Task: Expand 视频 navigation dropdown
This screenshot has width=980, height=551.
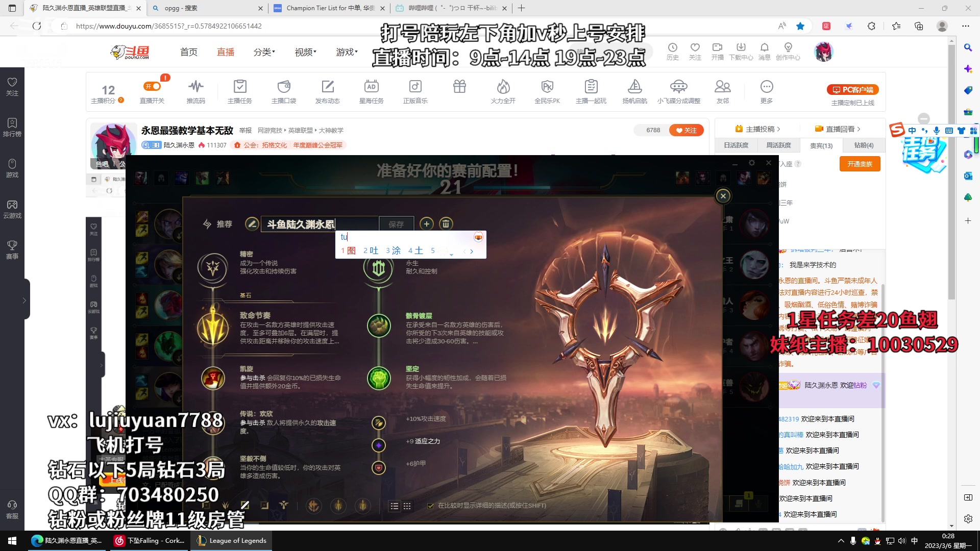Action: coord(305,52)
